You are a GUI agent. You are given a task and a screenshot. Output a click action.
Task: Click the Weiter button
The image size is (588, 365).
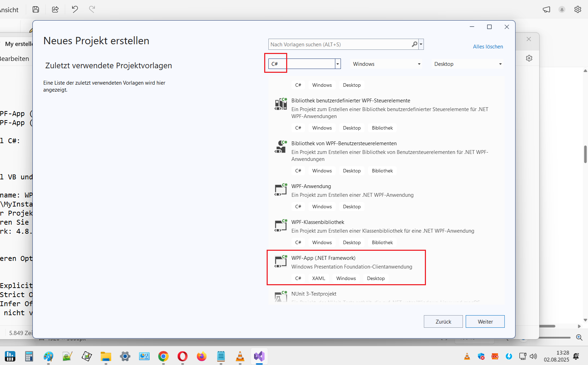click(485, 321)
